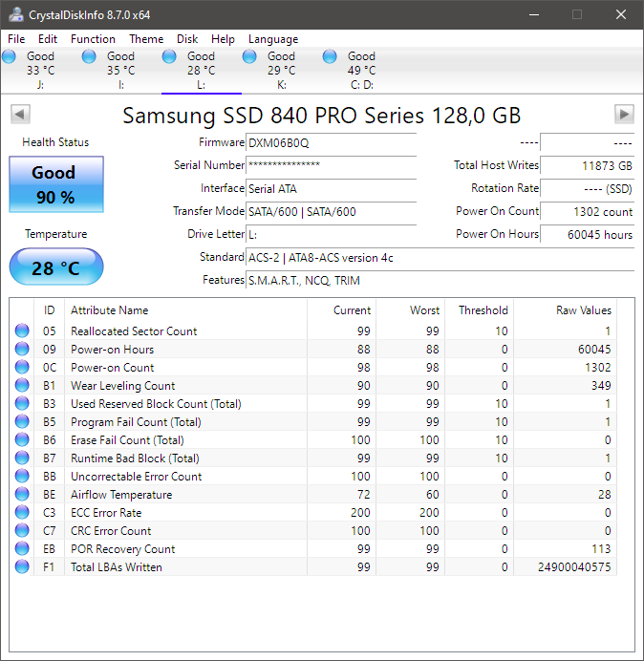This screenshot has width=644, height=661.
Task: Click the Interface field Serial ATA
Action: 331,188
